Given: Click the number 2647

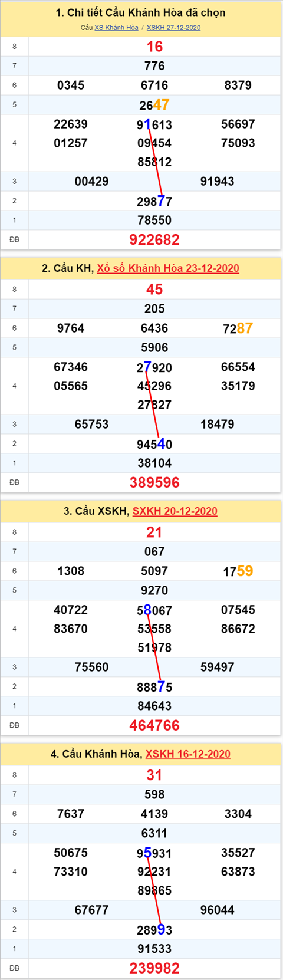Looking at the screenshot, I should pos(154,105).
